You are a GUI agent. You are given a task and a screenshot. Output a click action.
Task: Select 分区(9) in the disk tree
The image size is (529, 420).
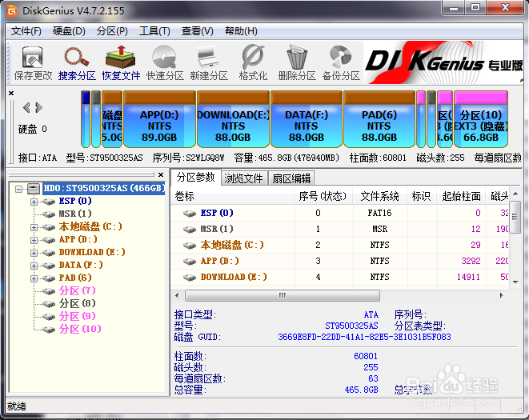pyautogui.click(x=78, y=317)
